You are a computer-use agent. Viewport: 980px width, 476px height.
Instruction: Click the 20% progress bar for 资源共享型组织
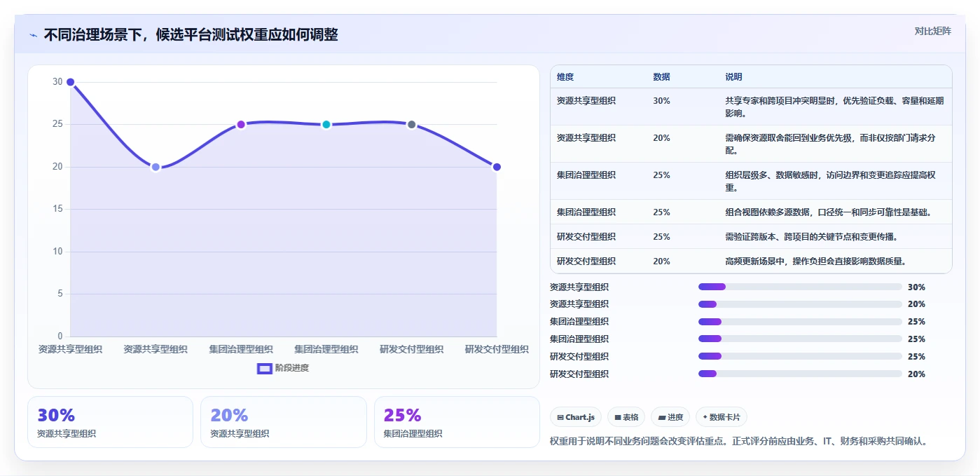tap(800, 304)
